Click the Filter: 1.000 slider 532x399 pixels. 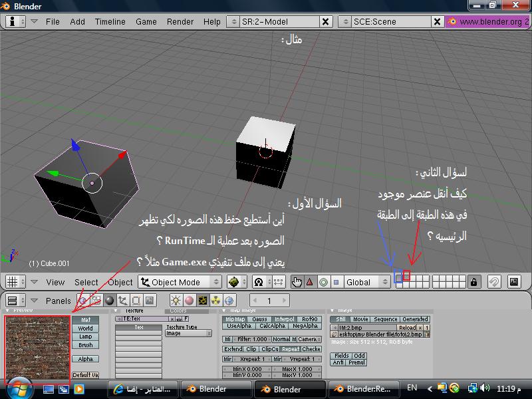click(x=251, y=339)
